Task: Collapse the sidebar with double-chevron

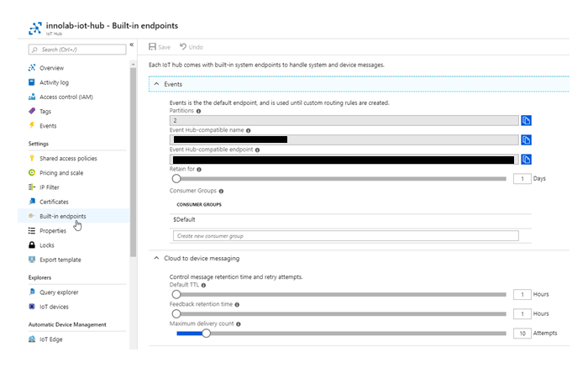Action: click(x=132, y=45)
